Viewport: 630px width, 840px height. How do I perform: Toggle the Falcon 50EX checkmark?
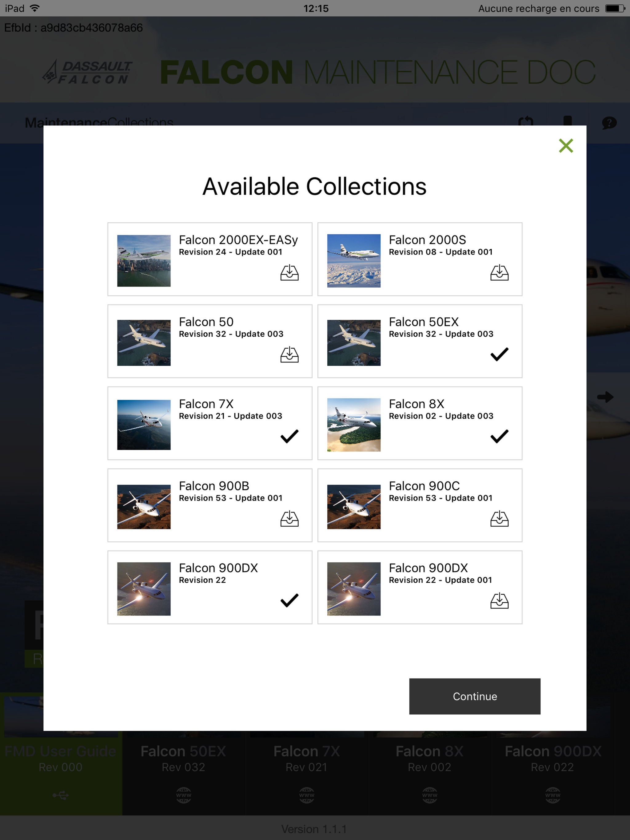click(x=499, y=354)
